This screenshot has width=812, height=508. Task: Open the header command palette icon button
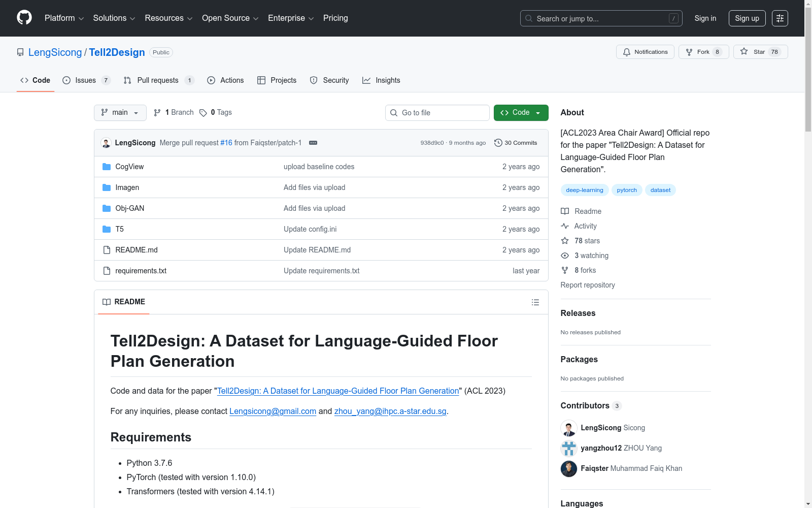[x=780, y=18]
